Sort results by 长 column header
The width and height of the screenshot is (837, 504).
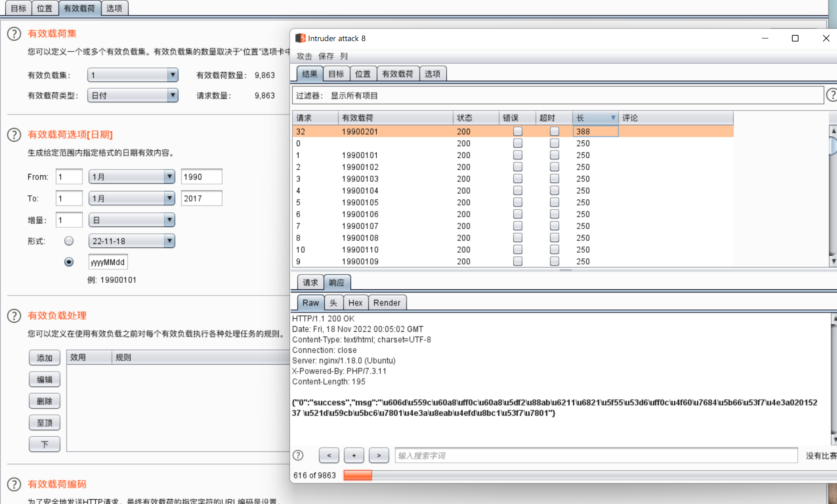pos(595,118)
